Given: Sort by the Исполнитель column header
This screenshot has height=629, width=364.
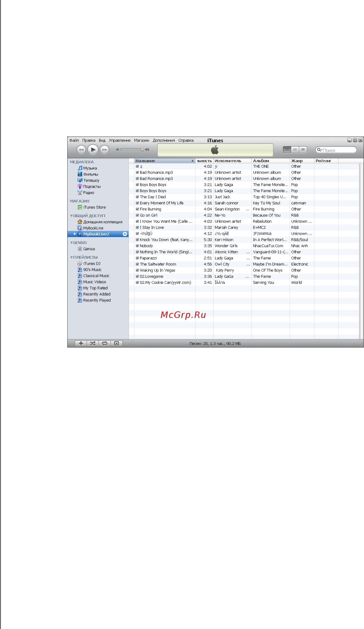Looking at the screenshot, I should coord(233,161).
